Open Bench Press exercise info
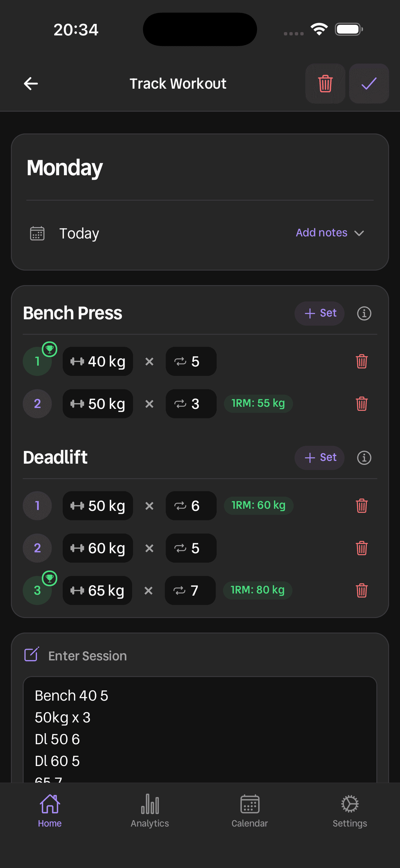The image size is (400, 868). pos(364,313)
